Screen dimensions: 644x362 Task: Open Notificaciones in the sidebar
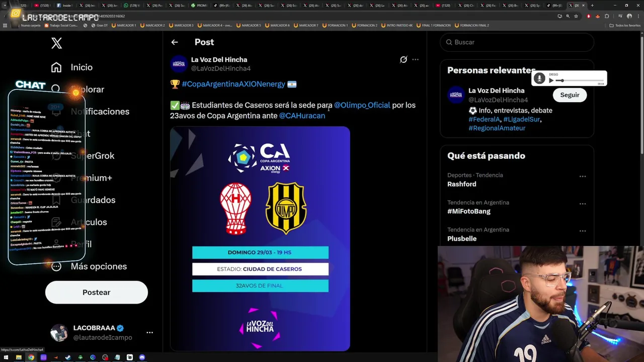click(100, 112)
